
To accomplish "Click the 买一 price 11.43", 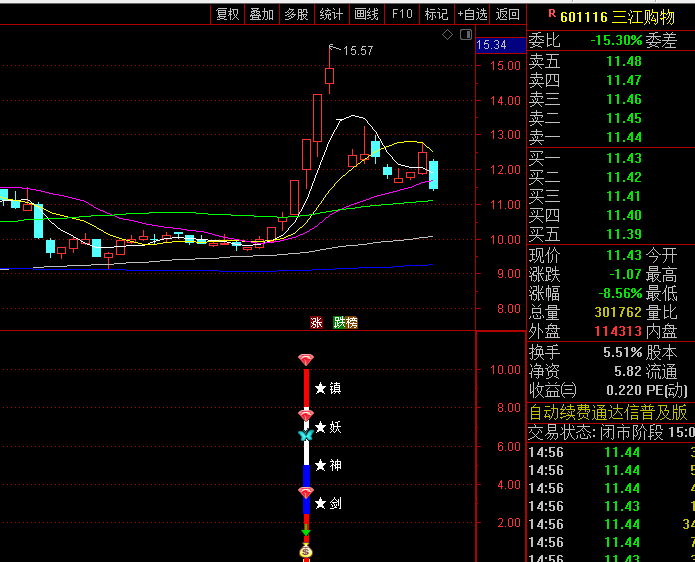I will coord(624,158).
